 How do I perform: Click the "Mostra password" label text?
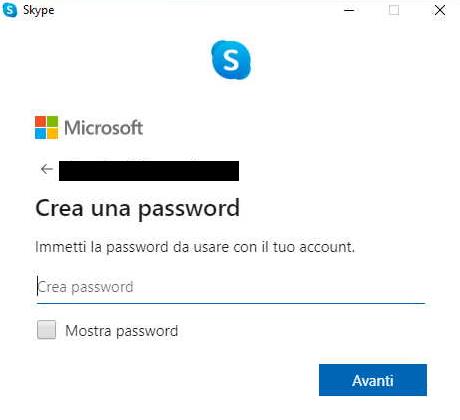[122, 331]
